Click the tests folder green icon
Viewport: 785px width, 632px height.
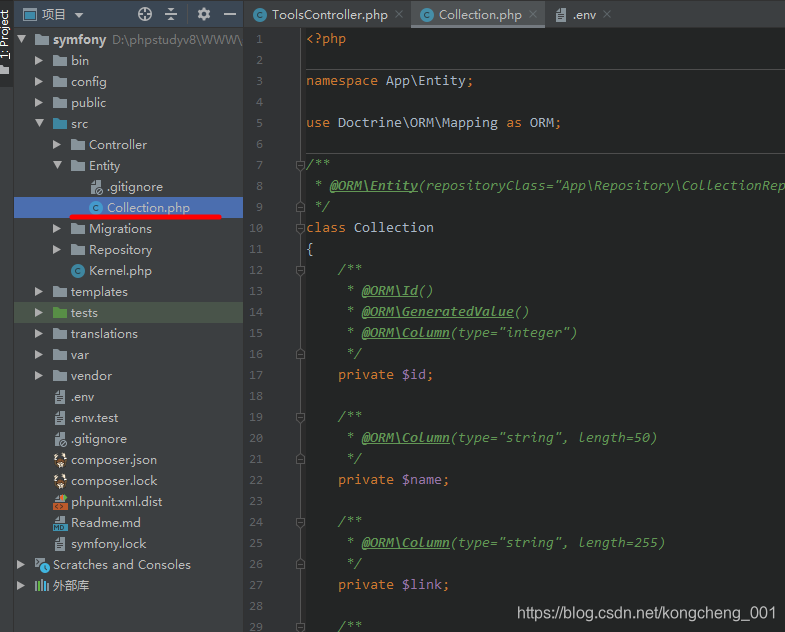point(60,313)
